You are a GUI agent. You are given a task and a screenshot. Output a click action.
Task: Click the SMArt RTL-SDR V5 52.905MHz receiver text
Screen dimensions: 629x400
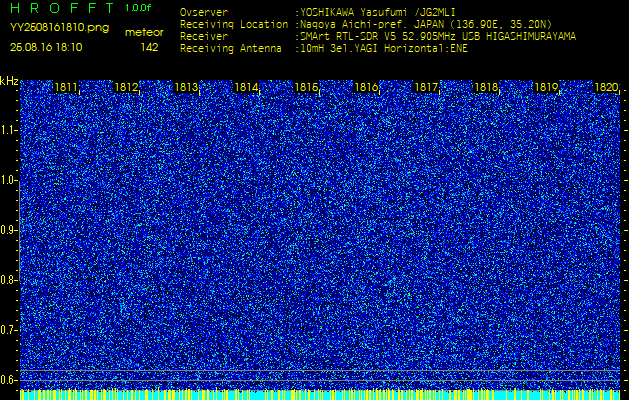point(438,37)
